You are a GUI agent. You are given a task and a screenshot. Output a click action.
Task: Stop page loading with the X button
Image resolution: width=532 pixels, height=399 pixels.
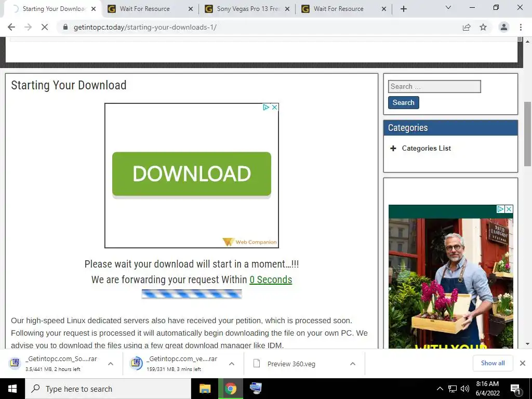(x=45, y=27)
